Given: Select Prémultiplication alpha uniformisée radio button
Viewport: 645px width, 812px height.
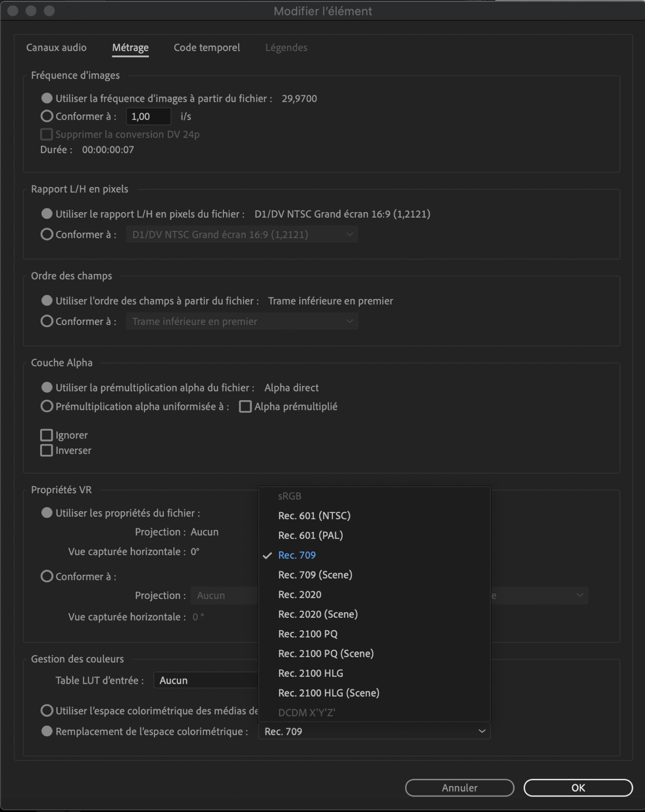Looking at the screenshot, I should click(47, 406).
